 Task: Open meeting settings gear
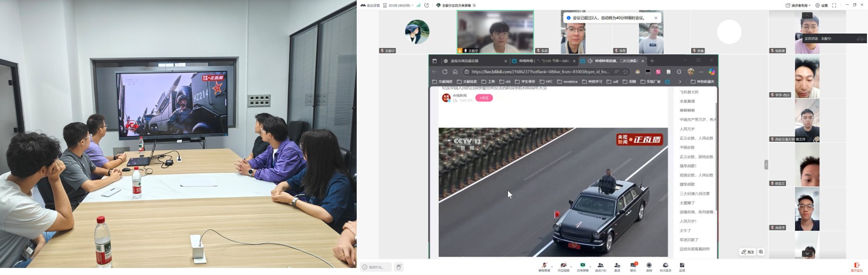pyautogui.click(x=821, y=5)
